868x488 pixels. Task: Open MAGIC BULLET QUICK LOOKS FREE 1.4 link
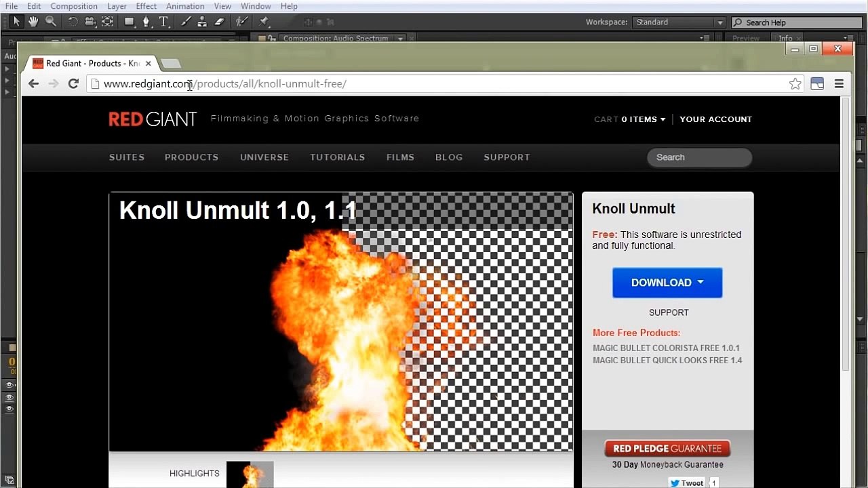click(667, 360)
